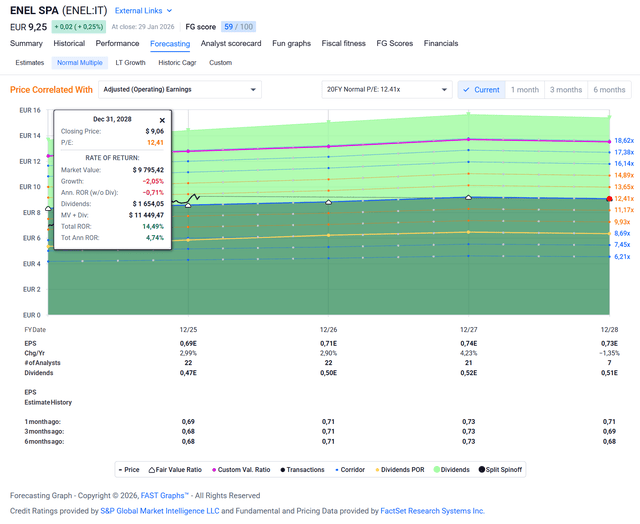Open the 20FY Normal P/E selector
Image resolution: width=640 pixels, height=524 pixels.
[x=387, y=89]
